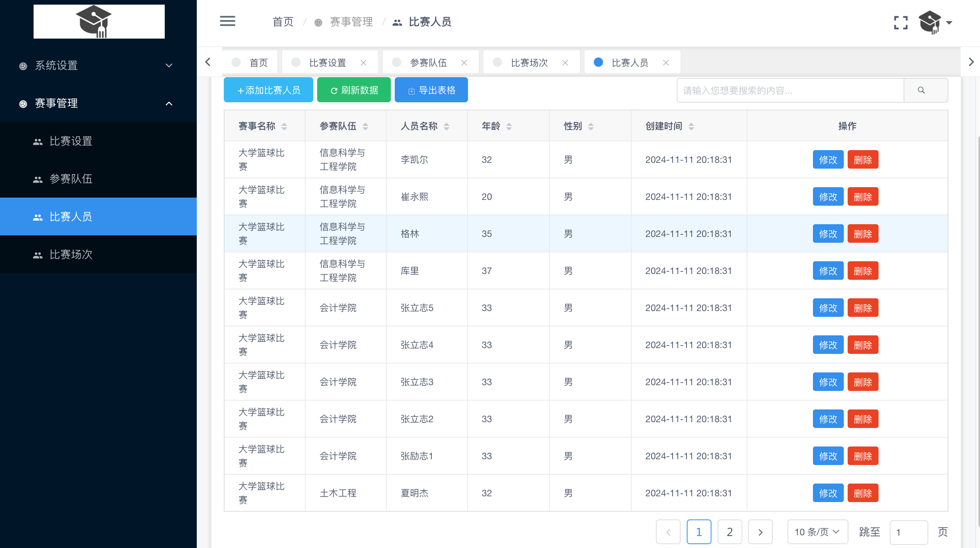
Task: Close the 比赛场次 tab
Action: (565, 63)
